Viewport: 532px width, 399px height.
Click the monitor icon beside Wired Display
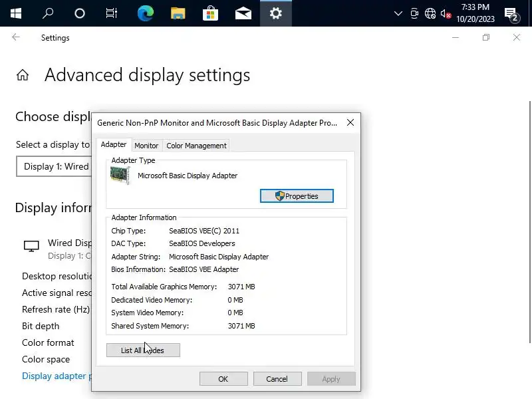pos(31,246)
